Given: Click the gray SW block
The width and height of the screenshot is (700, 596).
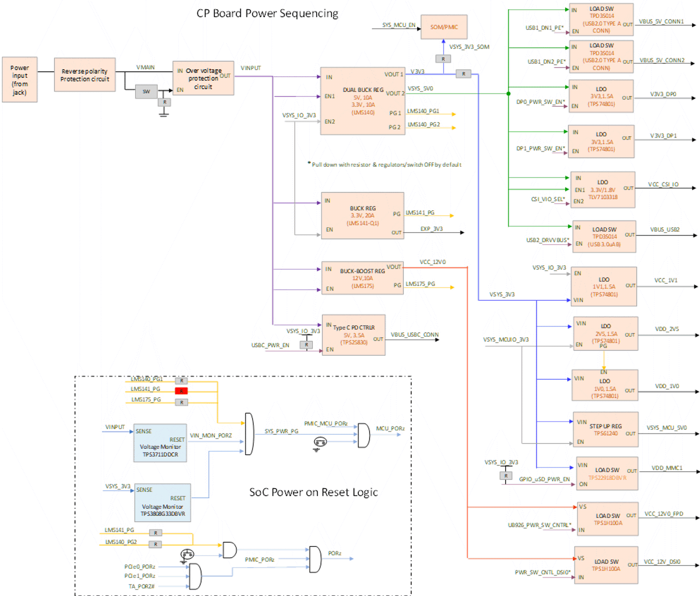Looking at the screenshot, I should 146,92.
